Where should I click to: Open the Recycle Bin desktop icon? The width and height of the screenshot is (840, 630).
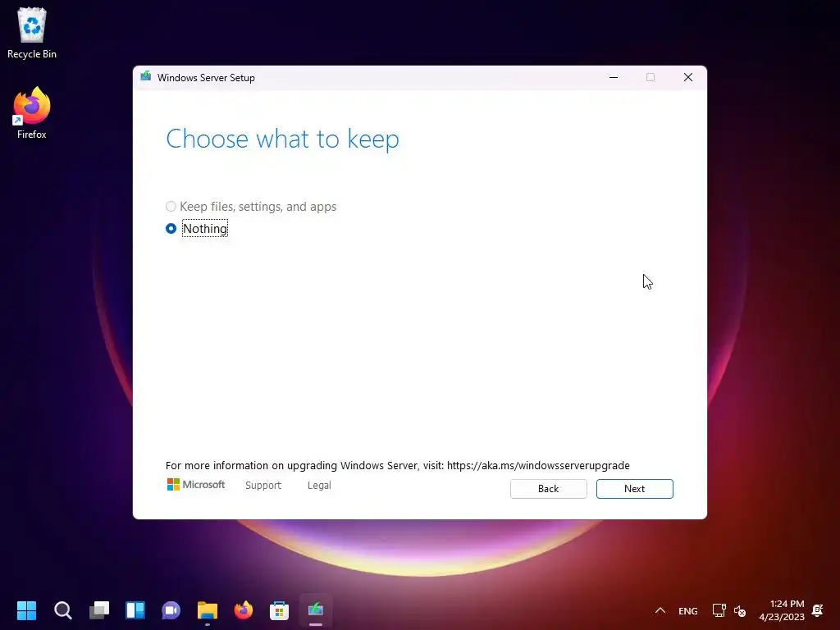pos(32,33)
